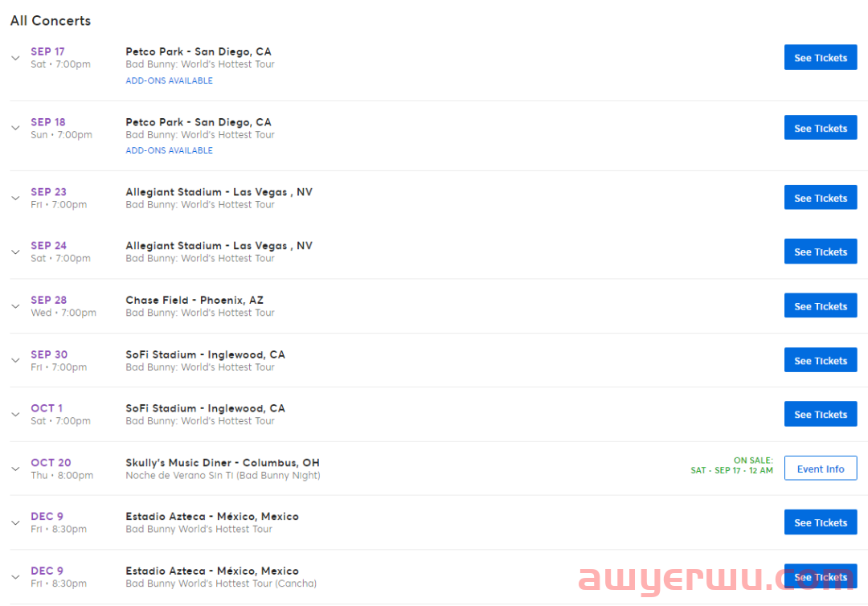Open ADD-ONS AVAILABLE link for SEP 17
This screenshot has width=868, height=606.
pos(169,81)
